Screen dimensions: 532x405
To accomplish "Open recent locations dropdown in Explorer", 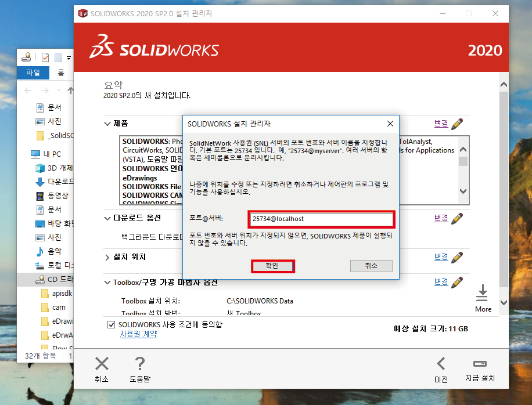I will [59, 90].
